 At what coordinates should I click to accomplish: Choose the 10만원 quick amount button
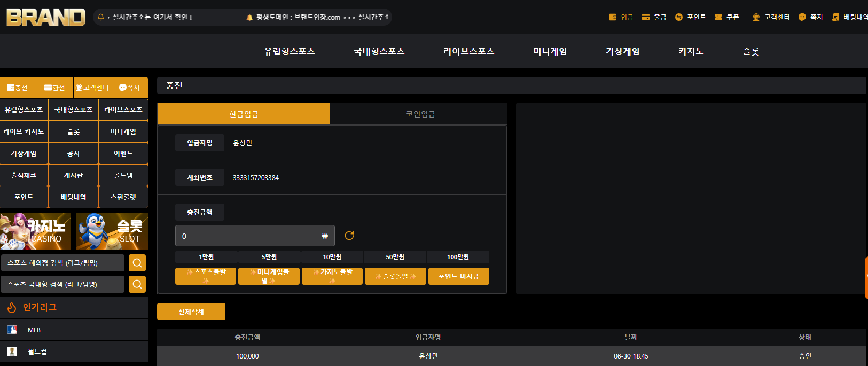point(332,257)
